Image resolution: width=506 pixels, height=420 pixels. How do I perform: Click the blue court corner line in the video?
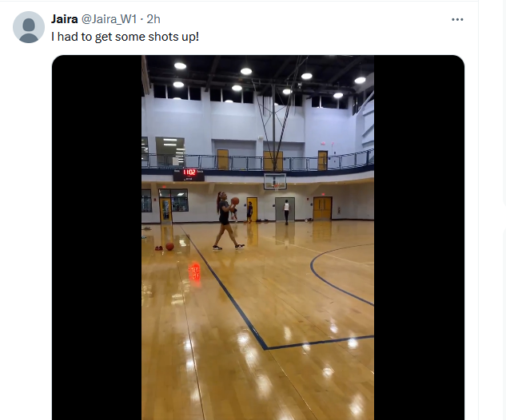pyautogui.click(x=265, y=347)
